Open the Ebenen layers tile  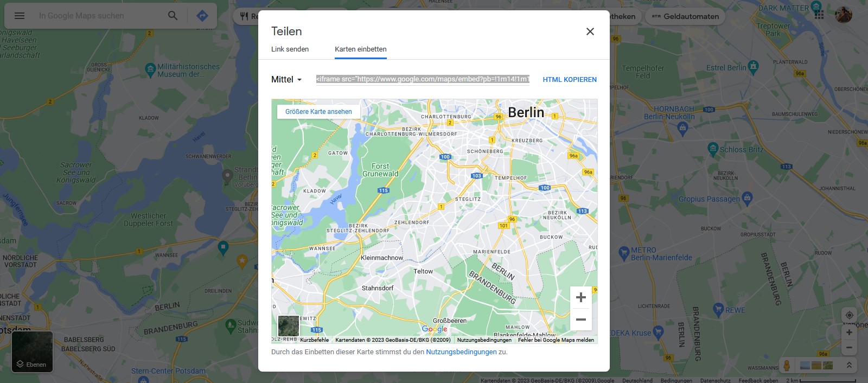[x=32, y=352]
